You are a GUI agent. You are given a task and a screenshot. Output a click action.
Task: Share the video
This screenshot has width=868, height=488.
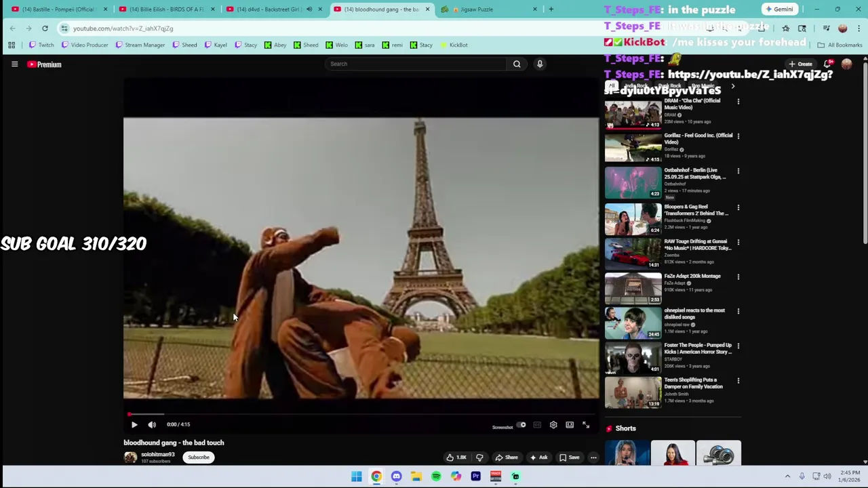(x=507, y=457)
